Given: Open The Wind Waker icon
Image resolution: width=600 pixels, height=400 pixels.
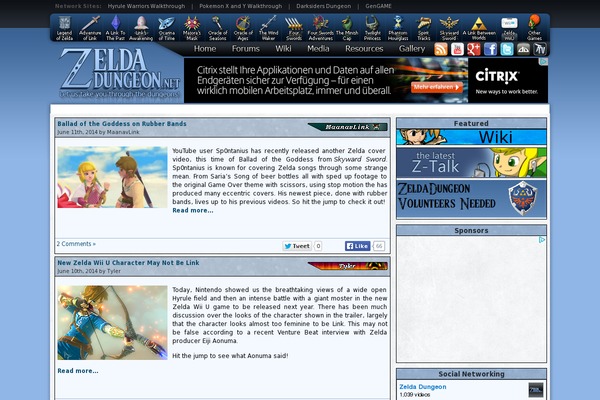Looking at the screenshot, I should tap(268, 28).
